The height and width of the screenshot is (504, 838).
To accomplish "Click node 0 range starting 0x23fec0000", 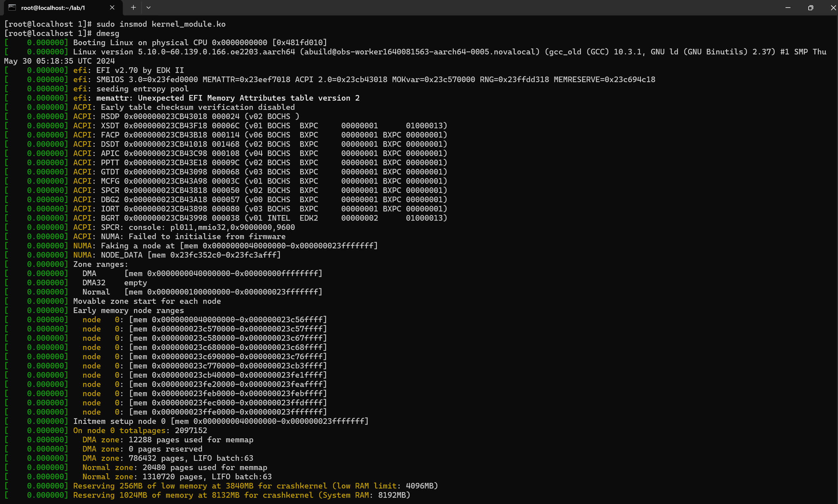I will tap(205, 403).
